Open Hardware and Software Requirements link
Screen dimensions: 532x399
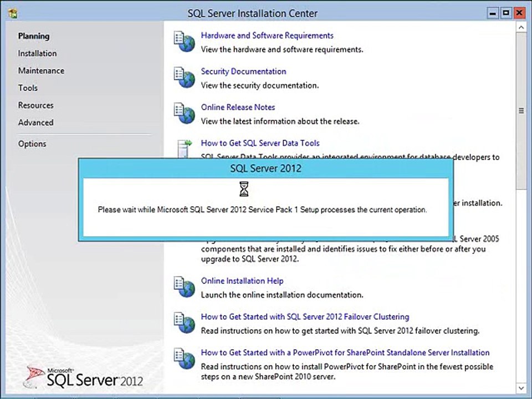(x=267, y=35)
